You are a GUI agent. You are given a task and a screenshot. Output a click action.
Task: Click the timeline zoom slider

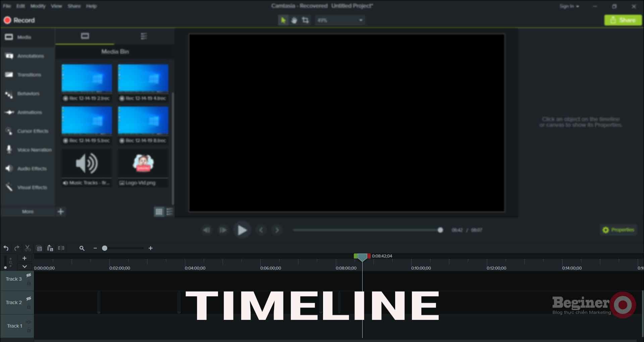(x=105, y=248)
